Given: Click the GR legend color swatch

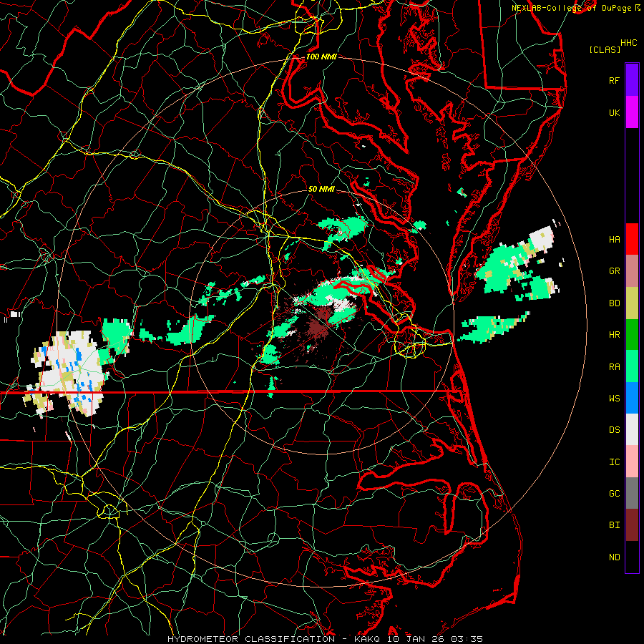Looking at the screenshot, I should (x=632, y=271).
